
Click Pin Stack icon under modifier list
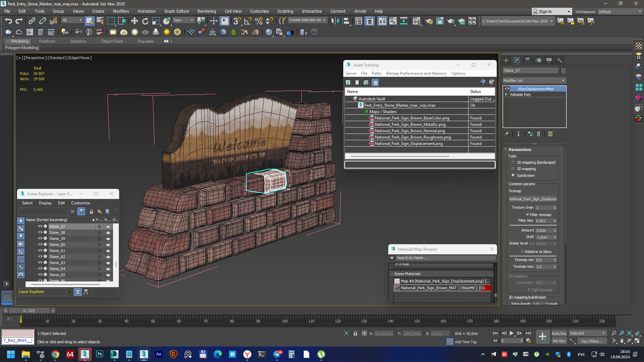[506, 134]
